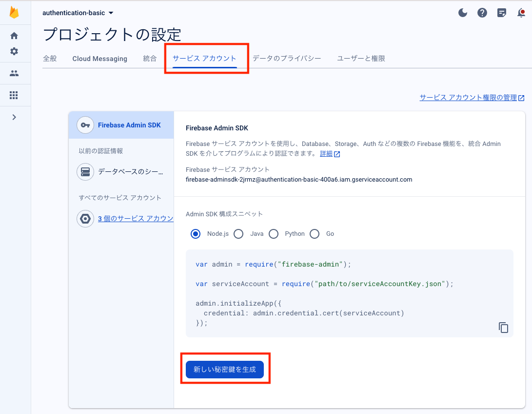Select the Go radio button

pyautogui.click(x=315, y=234)
